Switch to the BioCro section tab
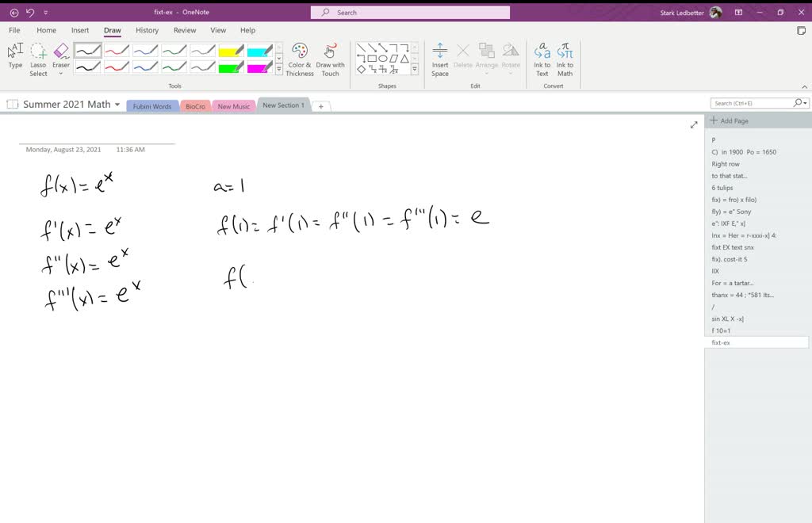 coord(195,105)
